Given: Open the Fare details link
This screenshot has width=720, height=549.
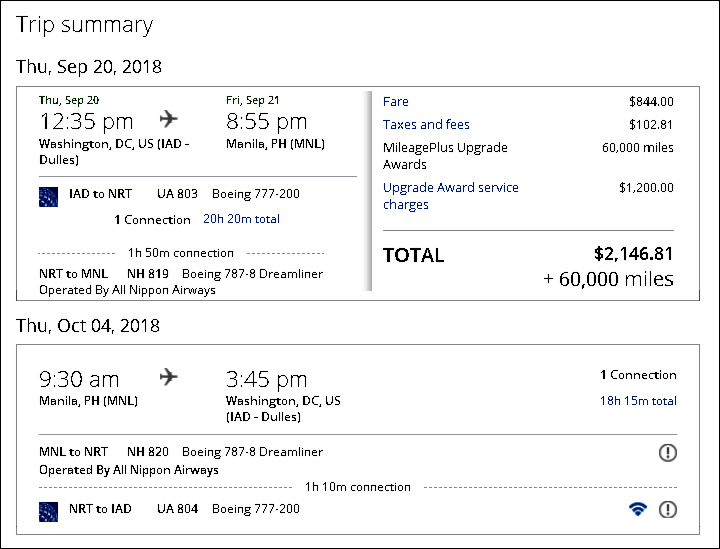Looking at the screenshot, I should tap(395, 102).
